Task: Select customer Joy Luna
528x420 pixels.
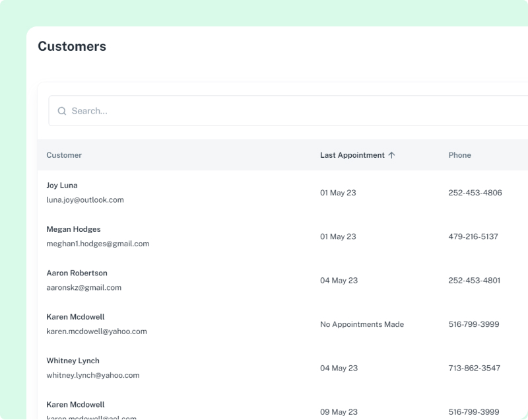Action: pyautogui.click(x=61, y=185)
